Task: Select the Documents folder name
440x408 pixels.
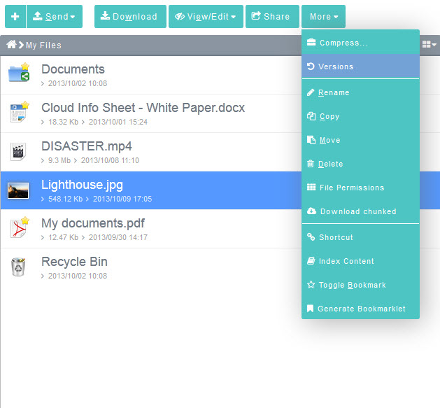Action: (x=73, y=69)
